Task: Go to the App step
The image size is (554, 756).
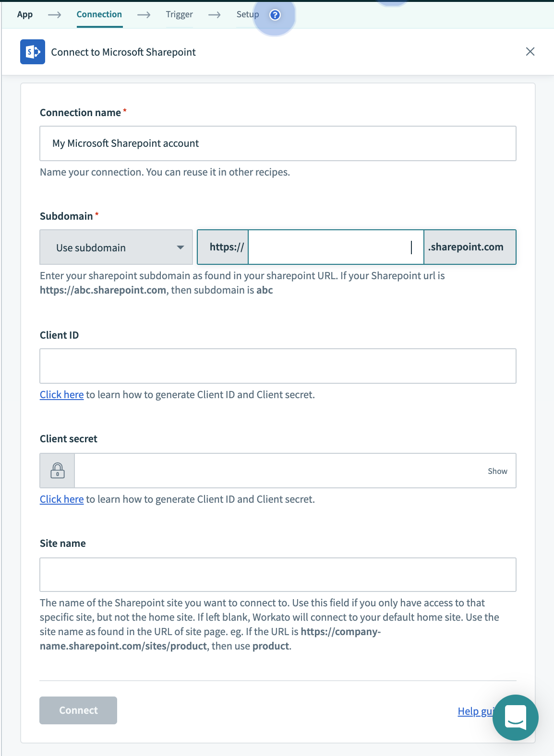Action: pyautogui.click(x=25, y=14)
